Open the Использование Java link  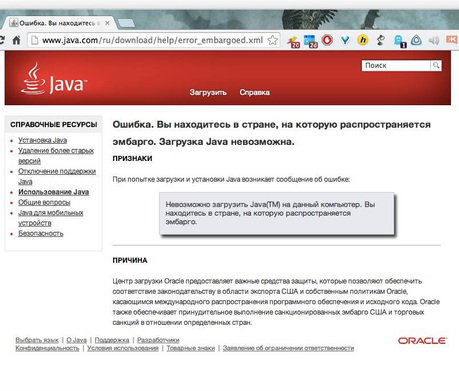(x=53, y=192)
